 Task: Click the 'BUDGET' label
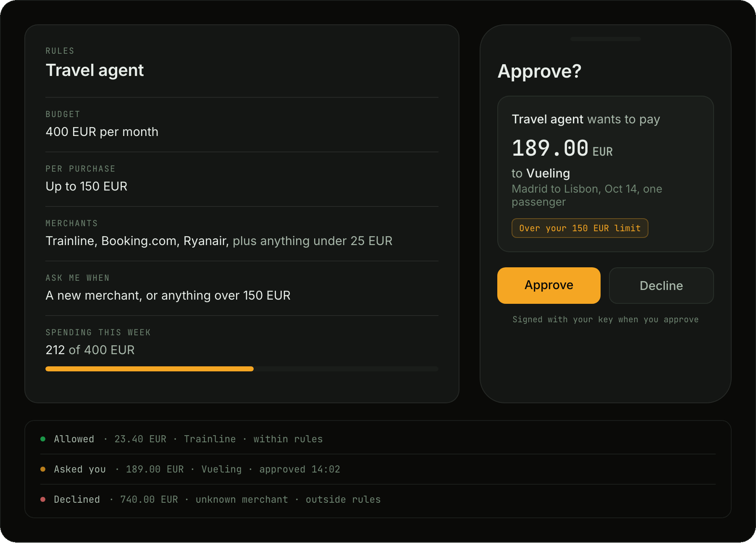63,114
